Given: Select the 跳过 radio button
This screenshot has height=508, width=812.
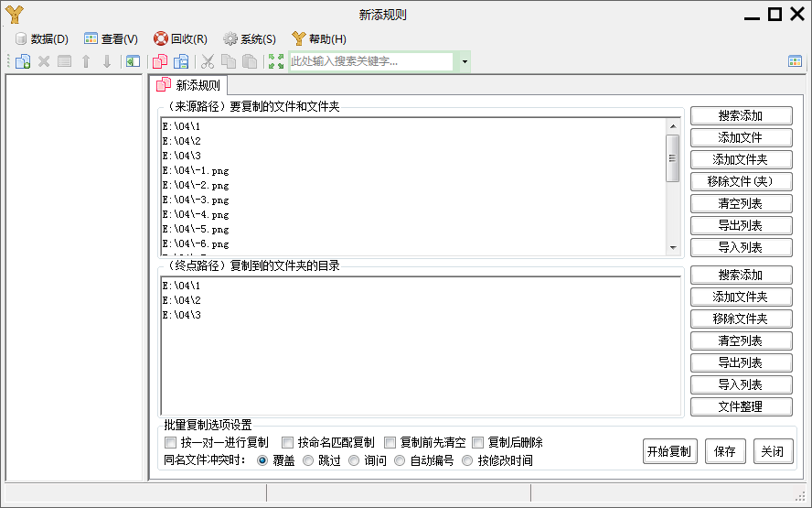Looking at the screenshot, I should click(322, 460).
